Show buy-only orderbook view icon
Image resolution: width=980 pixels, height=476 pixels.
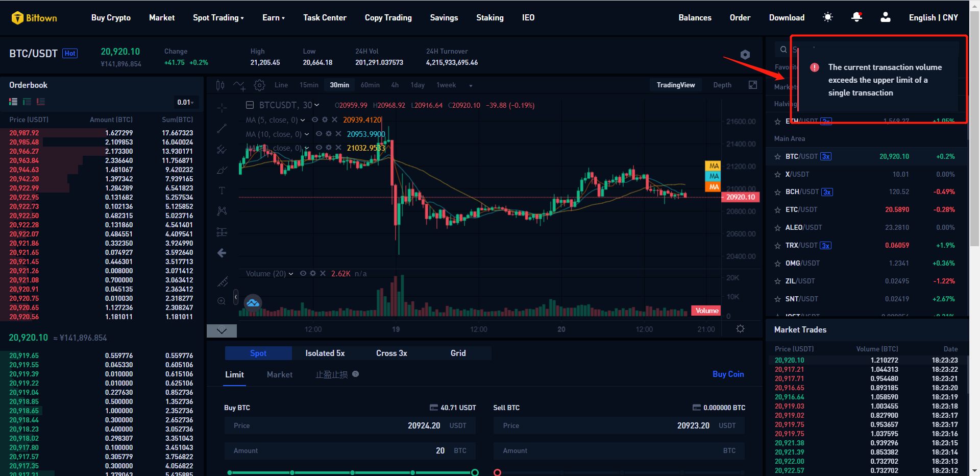click(27, 102)
